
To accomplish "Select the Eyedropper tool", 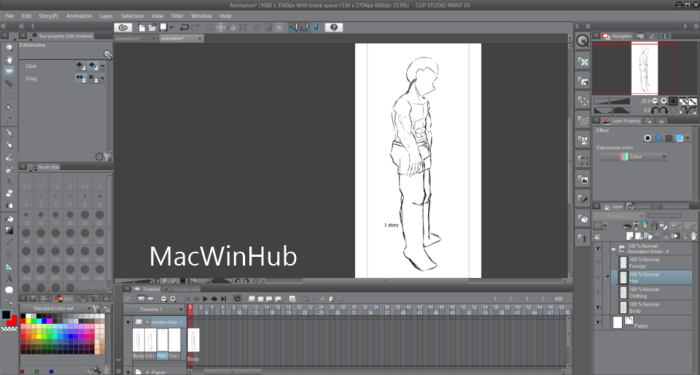I will [x=9, y=120].
